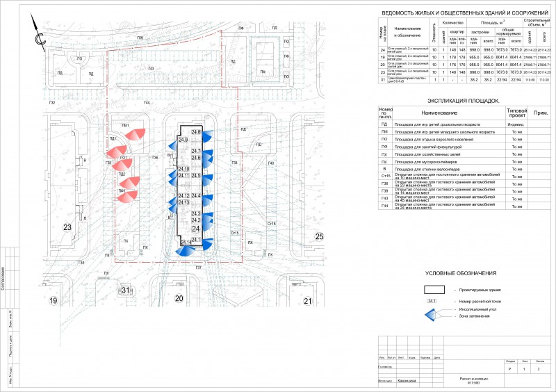
Task: Click the ПО1 site label on plan
Action: [124, 157]
